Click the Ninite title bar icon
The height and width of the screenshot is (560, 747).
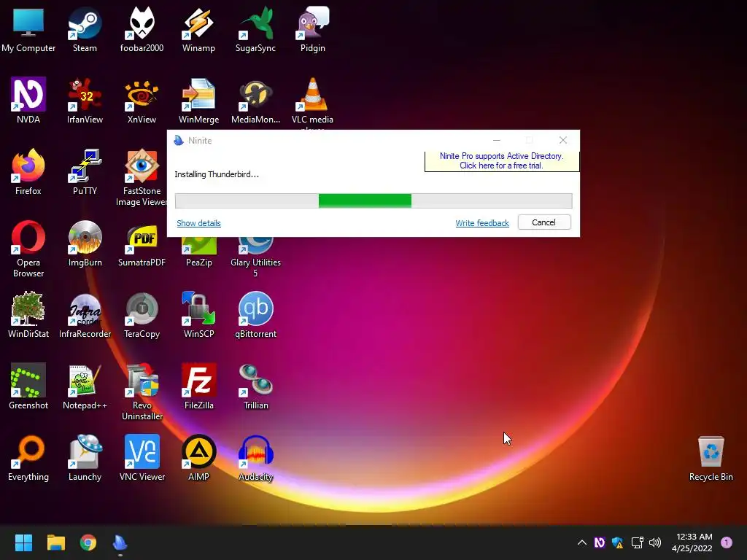[x=179, y=140]
